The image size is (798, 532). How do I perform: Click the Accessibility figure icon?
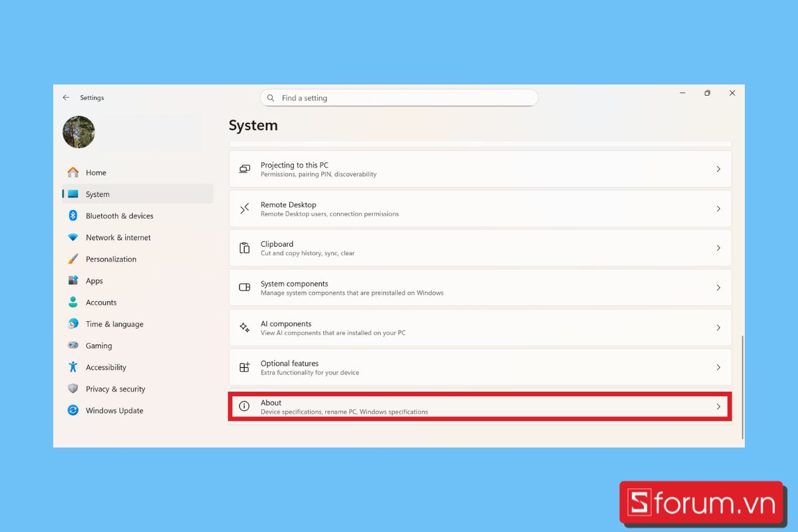click(73, 367)
